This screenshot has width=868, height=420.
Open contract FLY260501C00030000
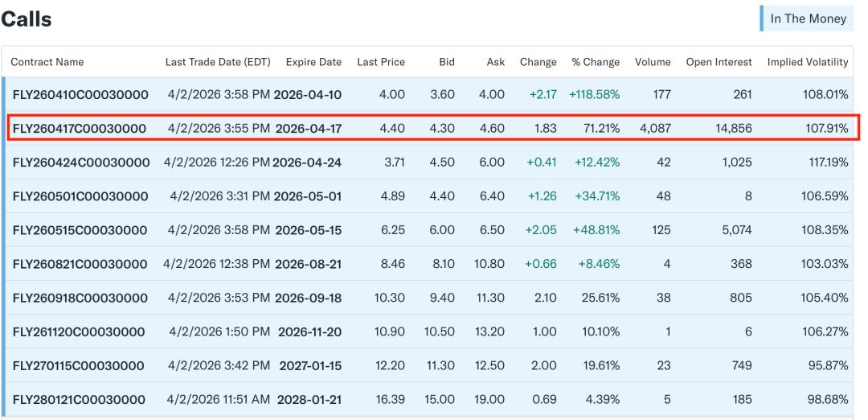pos(80,196)
